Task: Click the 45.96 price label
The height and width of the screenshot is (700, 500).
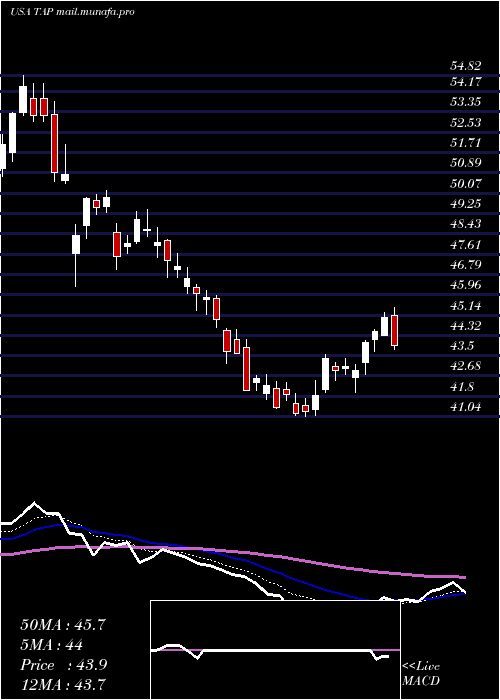Action: click(466, 285)
